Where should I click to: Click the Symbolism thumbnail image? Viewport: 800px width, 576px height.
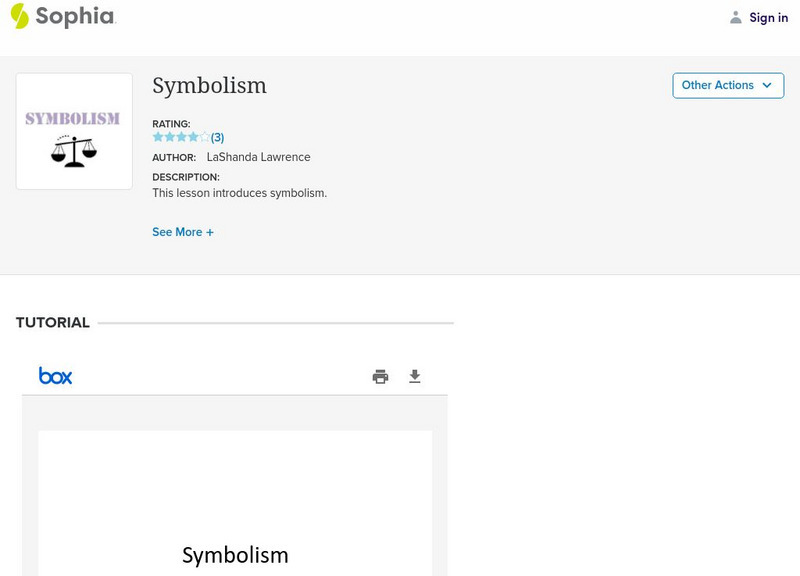click(73, 130)
